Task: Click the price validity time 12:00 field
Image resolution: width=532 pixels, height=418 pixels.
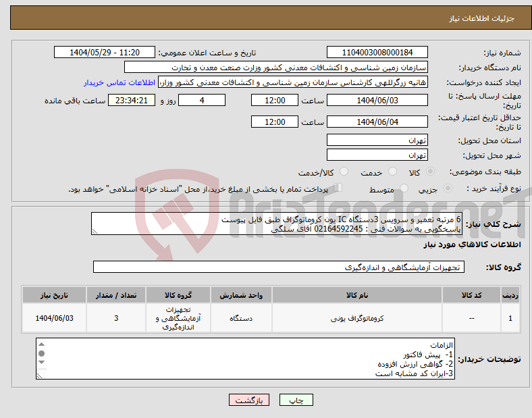Action: [x=275, y=122]
